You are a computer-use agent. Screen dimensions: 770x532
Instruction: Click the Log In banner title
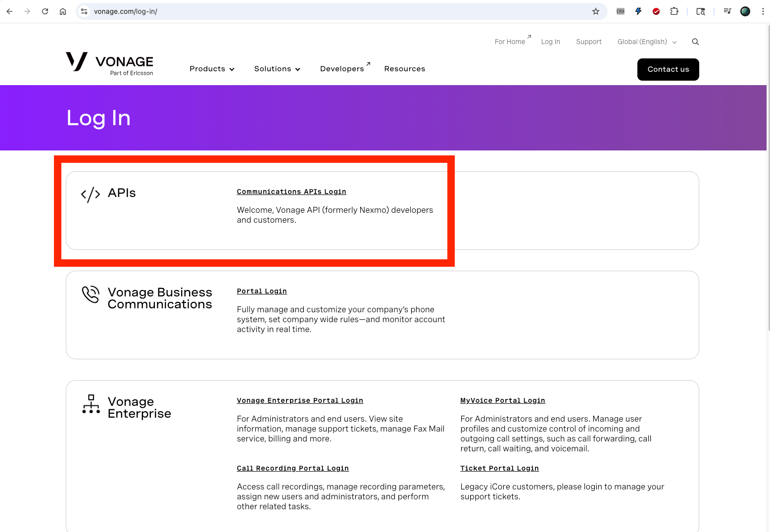point(98,118)
